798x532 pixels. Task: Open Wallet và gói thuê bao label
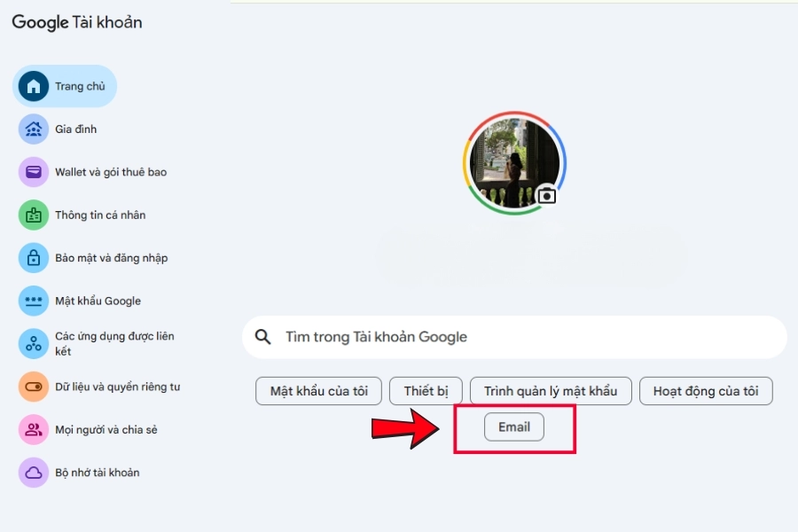tap(111, 172)
